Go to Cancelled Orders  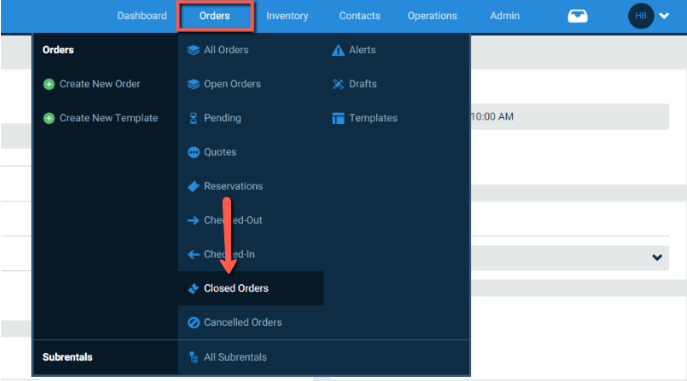point(243,322)
